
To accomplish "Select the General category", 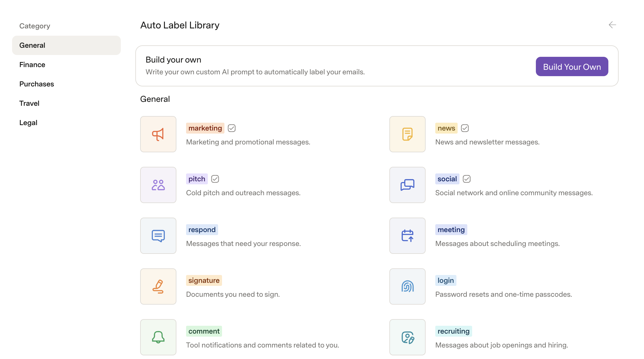I will click(x=66, y=45).
